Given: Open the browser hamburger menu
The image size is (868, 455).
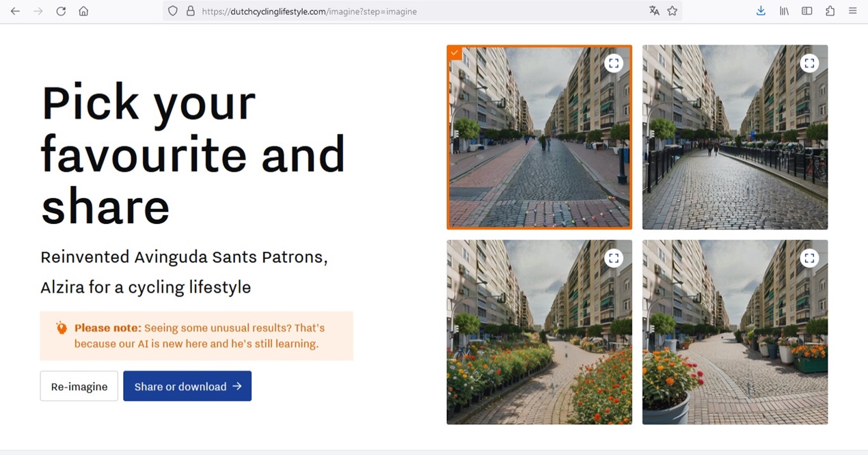Looking at the screenshot, I should click(x=852, y=11).
